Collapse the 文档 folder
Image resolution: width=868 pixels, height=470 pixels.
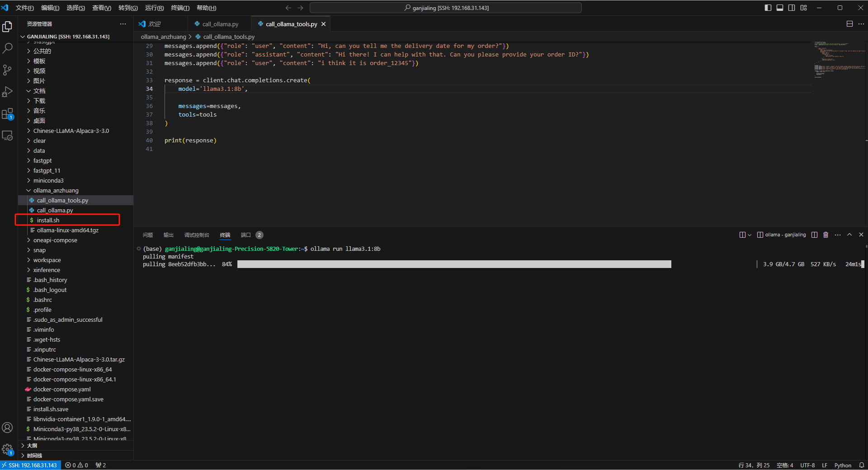[x=75, y=91]
